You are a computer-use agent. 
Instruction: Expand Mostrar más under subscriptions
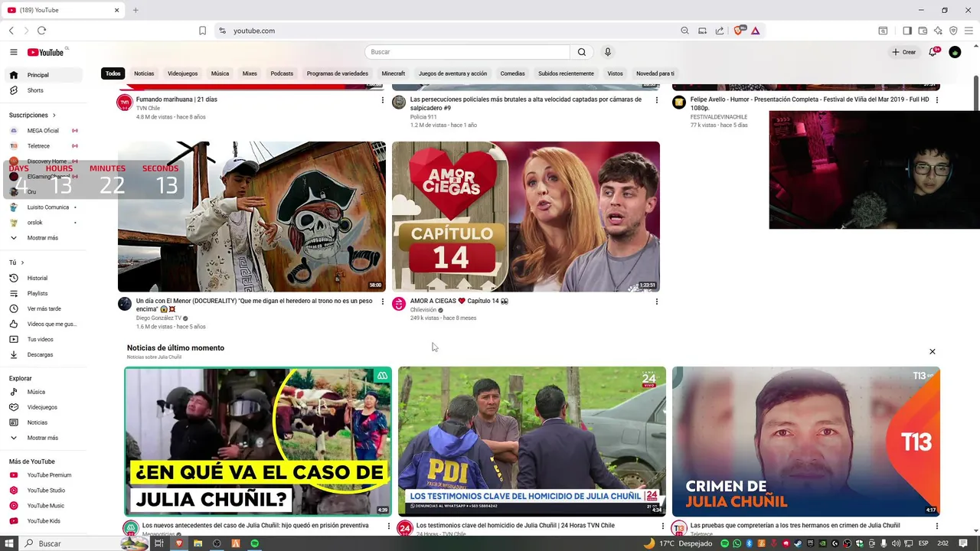point(43,238)
